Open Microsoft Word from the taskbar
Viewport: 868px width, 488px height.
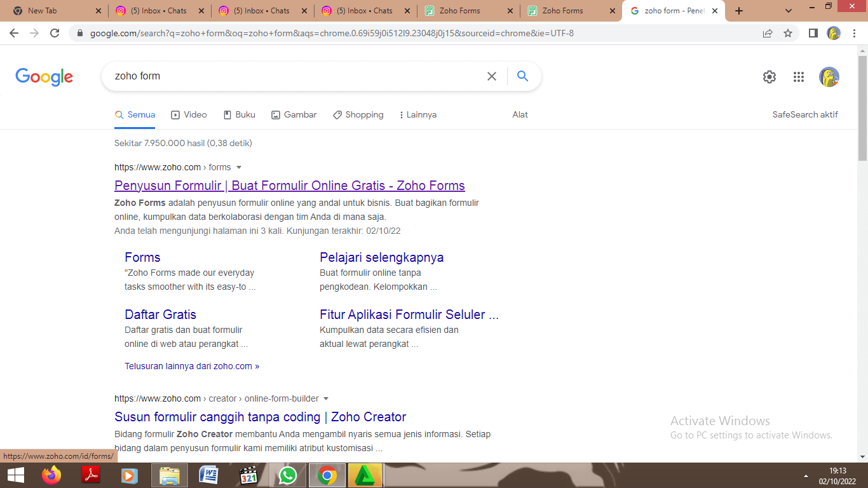(x=209, y=475)
